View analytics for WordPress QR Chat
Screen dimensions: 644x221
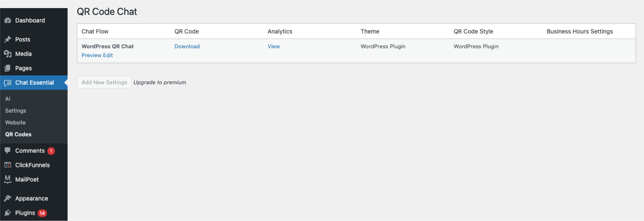(274, 46)
